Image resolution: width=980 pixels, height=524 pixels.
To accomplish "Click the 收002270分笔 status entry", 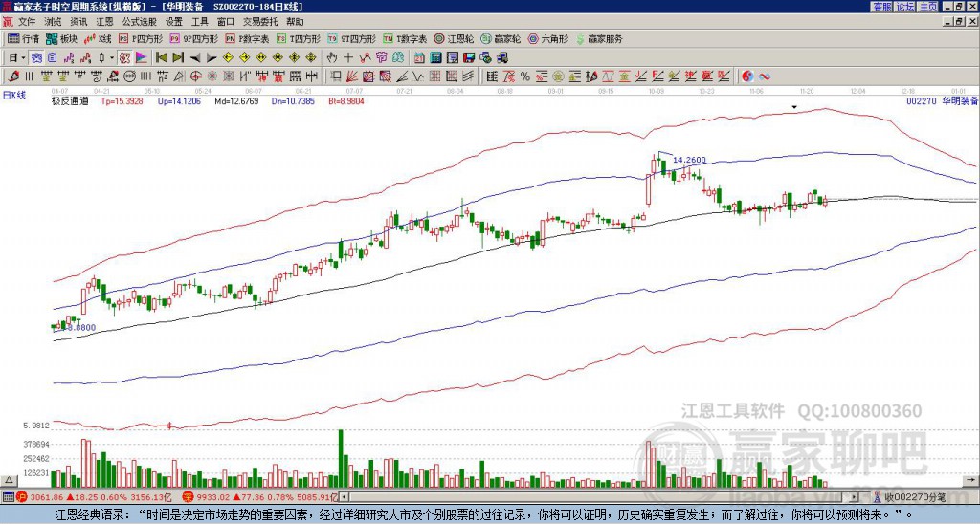I will pyautogui.click(x=909, y=497).
